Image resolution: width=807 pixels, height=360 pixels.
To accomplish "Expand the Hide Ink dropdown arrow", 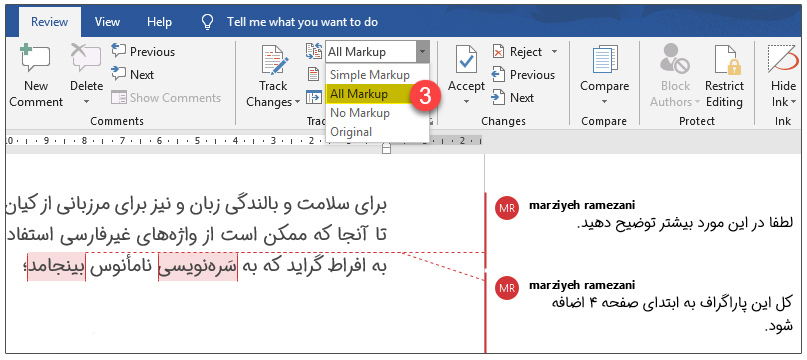I will pyautogui.click(x=793, y=102).
